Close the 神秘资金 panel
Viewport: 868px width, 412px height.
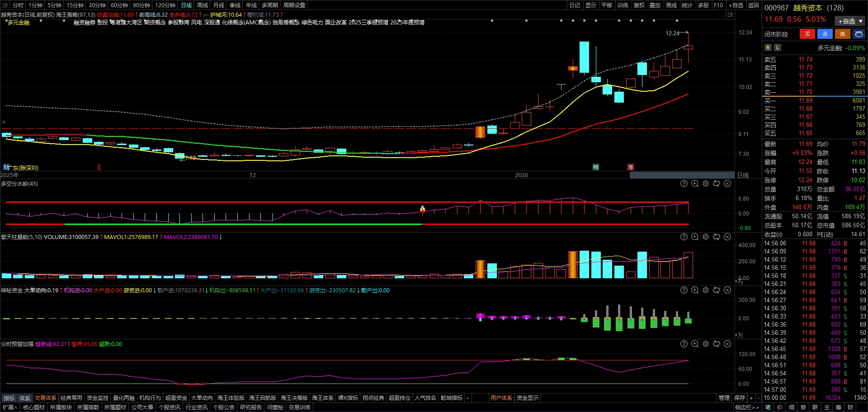click(727, 290)
